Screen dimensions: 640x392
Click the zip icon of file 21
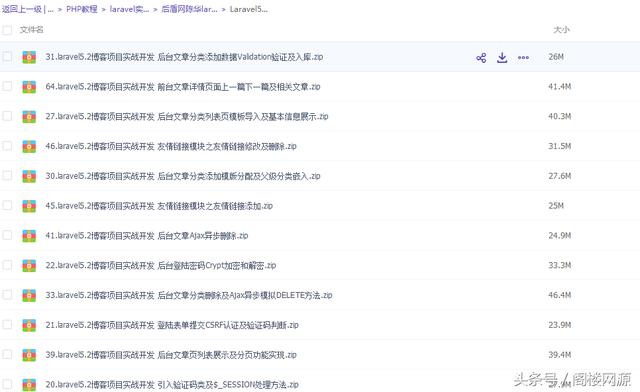[x=29, y=325]
